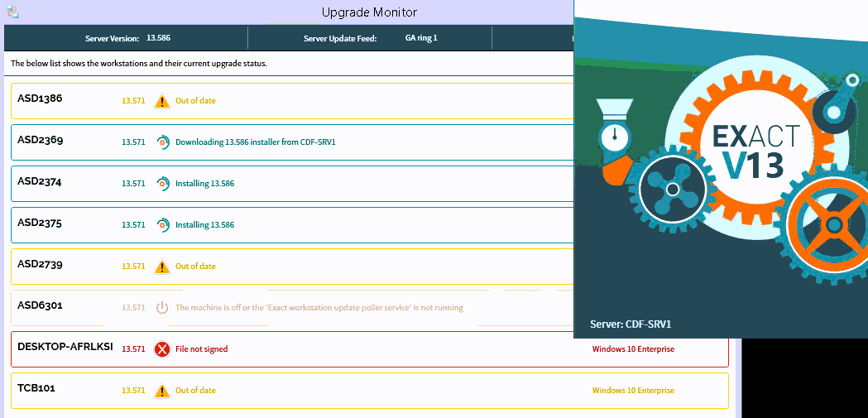This screenshot has height=418, width=868.
Task: Click the Out of date status for TCB101
Action: coord(195,391)
